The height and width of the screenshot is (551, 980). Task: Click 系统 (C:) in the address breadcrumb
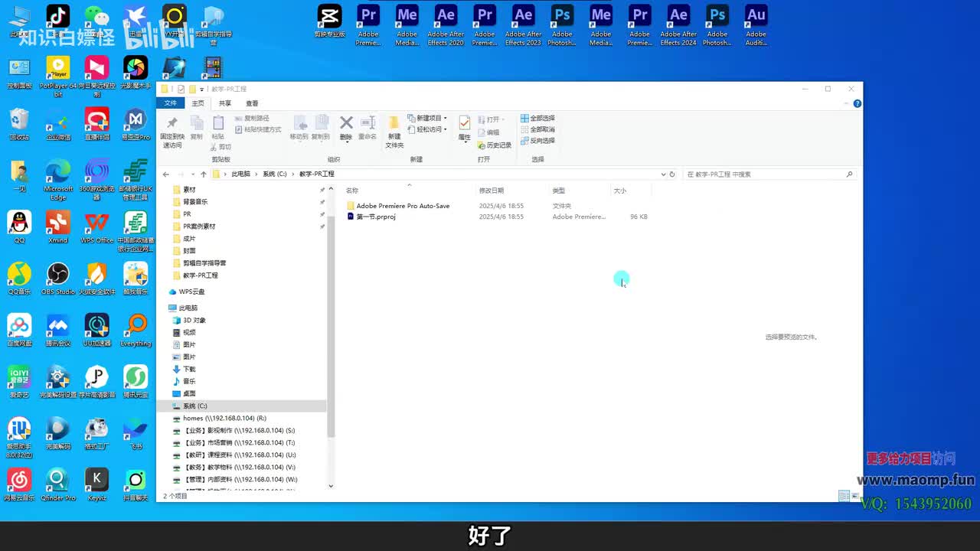275,174
